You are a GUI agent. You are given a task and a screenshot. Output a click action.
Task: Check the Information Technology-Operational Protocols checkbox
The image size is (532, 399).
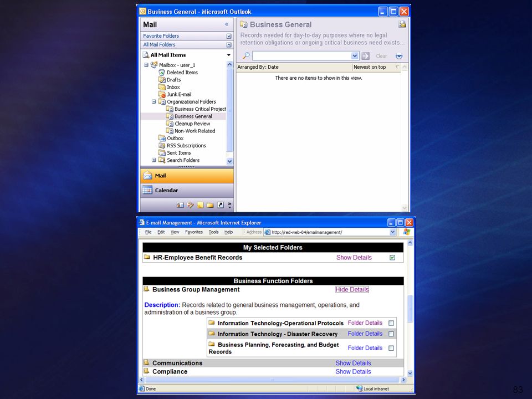coord(391,323)
